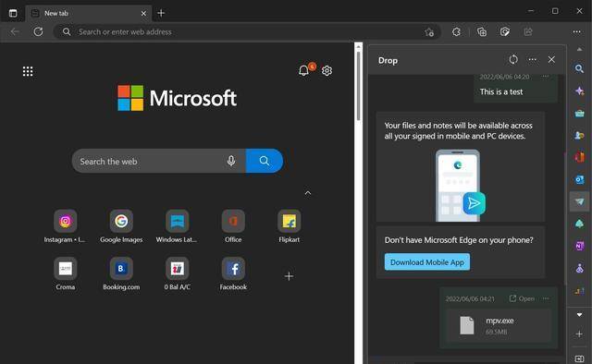Open Browser essentials heart-shield icon
Image resolution: width=592 pixels, height=364 pixels.
coord(505,32)
